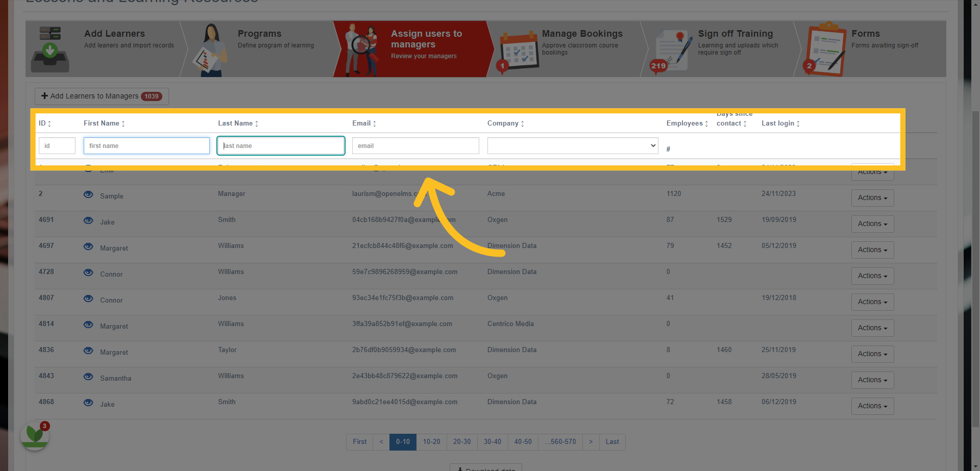This screenshot has height=471, width=980.
Task: View user 4868 Jake via eye icon
Action: tap(88, 403)
